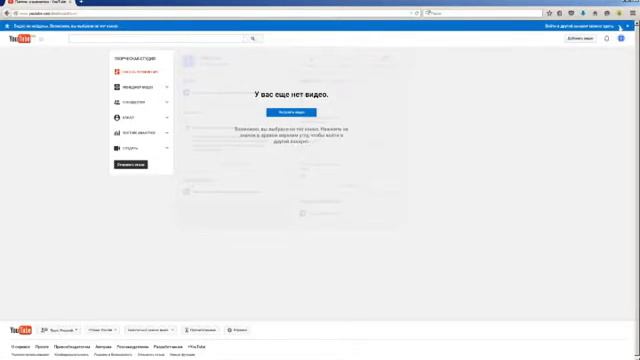
Task: Click the sign in to another account link
Action: point(579,26)
